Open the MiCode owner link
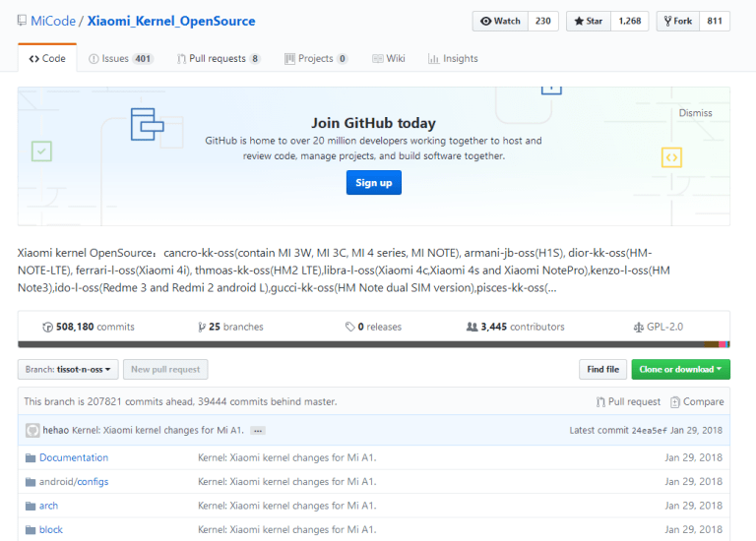Viewport: 756px width, 541px height. coord(53,22)
